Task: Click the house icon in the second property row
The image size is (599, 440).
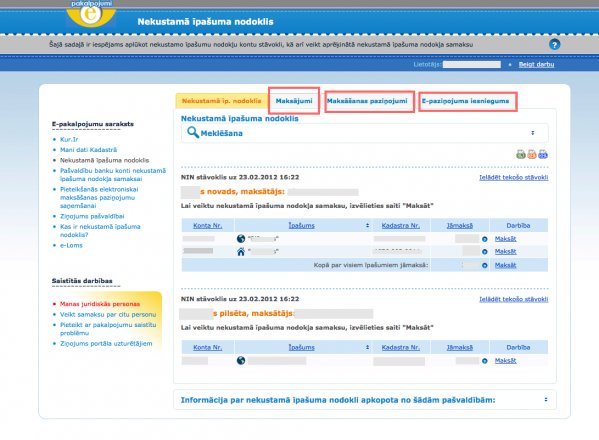Action: pos(241,252)
